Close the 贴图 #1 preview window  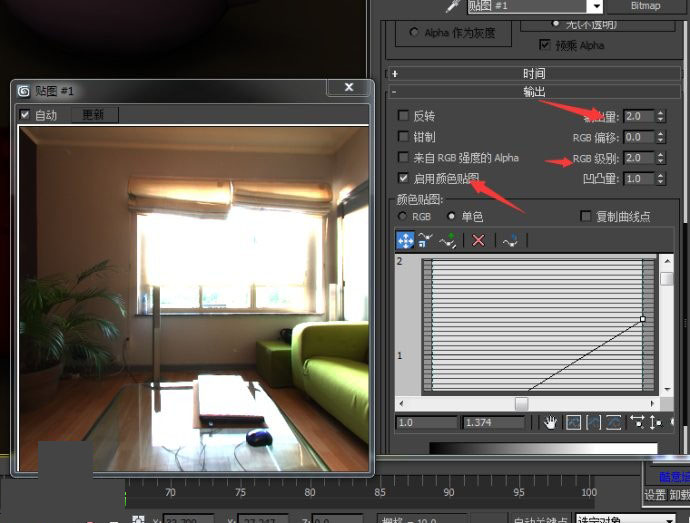pos(349,87)
